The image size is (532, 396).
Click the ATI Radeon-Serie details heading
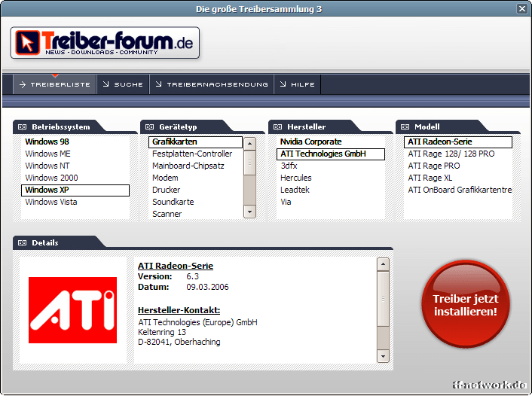click(176, 266)
